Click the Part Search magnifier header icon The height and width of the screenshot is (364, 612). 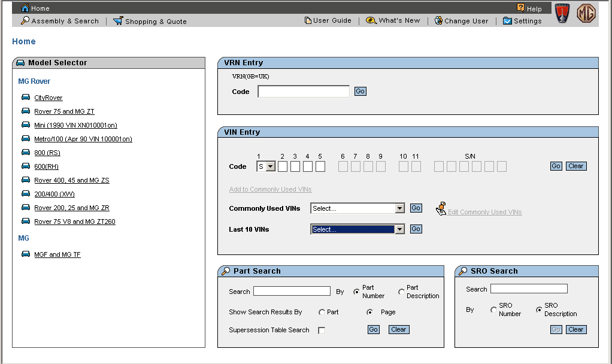click(226, 271)
